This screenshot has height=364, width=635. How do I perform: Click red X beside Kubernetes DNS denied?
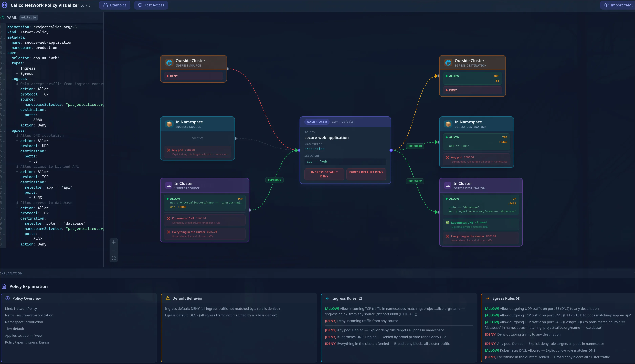tap(168, 218)
